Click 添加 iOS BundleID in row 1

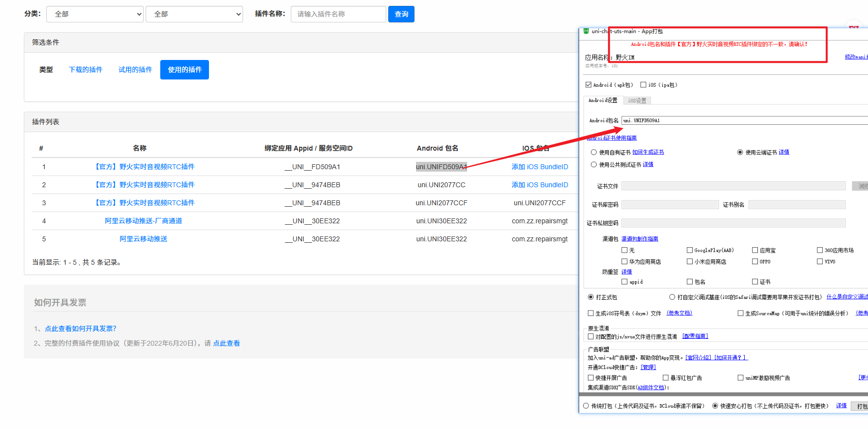click(539, 167)
